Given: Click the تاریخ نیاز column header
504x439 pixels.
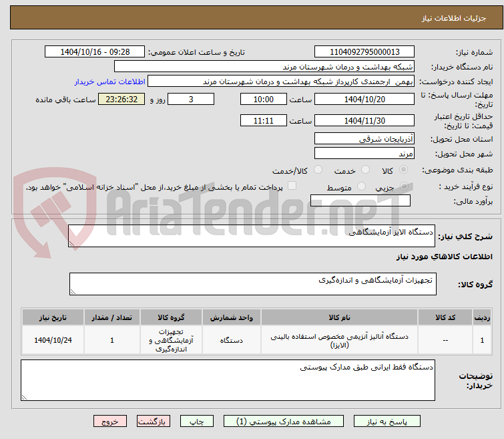Looking at the screenshot, I should point(53,317).
